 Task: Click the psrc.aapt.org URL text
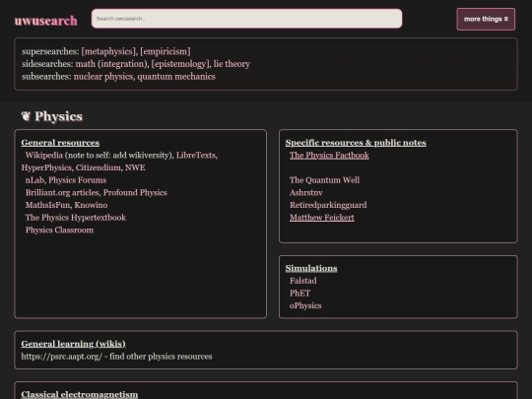click(62, 357)
